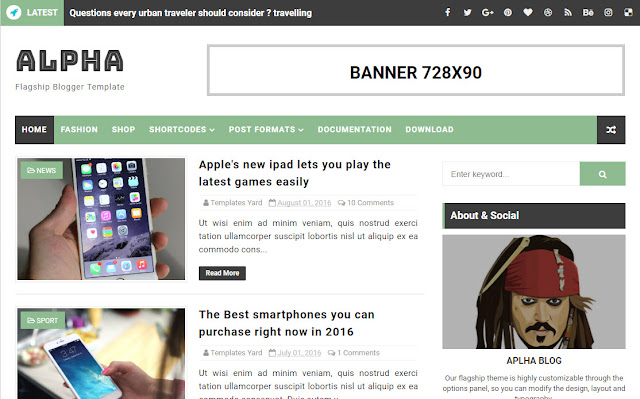
Task: Open the Facebook social icon
Action: coord(448,12)
